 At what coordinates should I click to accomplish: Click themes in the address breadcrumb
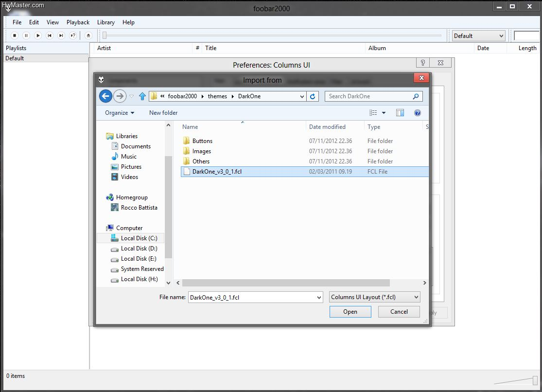pyautogui.click(x=217, y=96)
